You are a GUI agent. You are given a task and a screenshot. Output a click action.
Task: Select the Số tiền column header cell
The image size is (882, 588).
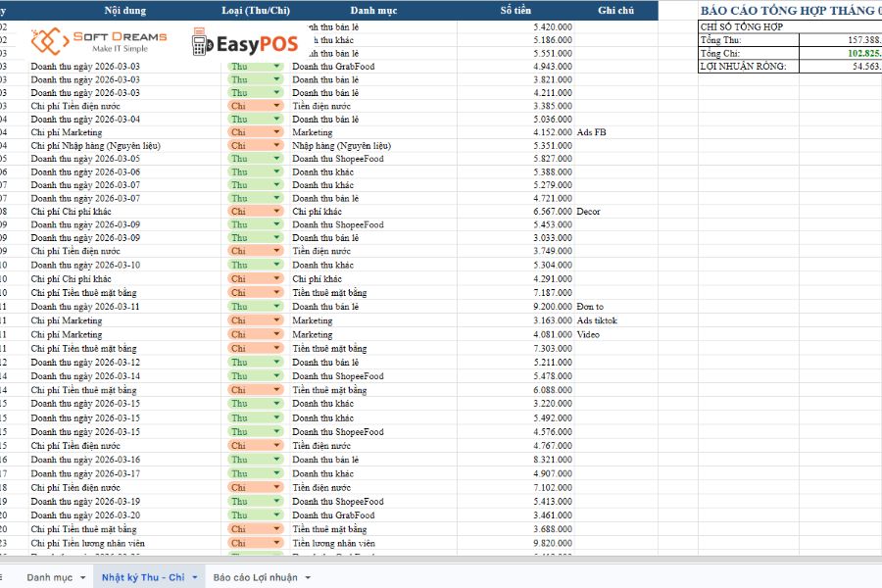click(515, 10)
